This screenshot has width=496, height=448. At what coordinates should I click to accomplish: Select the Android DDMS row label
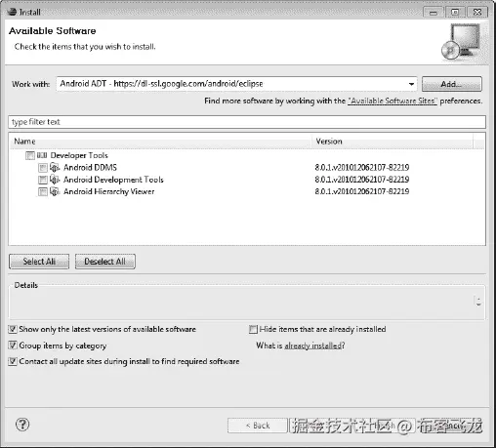point(90,168)
